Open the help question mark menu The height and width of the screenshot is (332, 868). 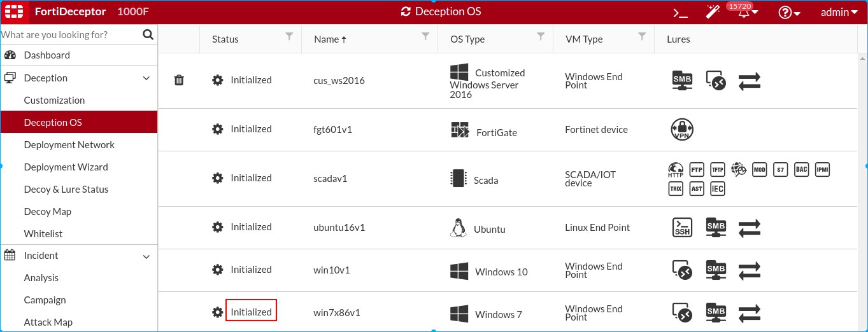[789, 13]
